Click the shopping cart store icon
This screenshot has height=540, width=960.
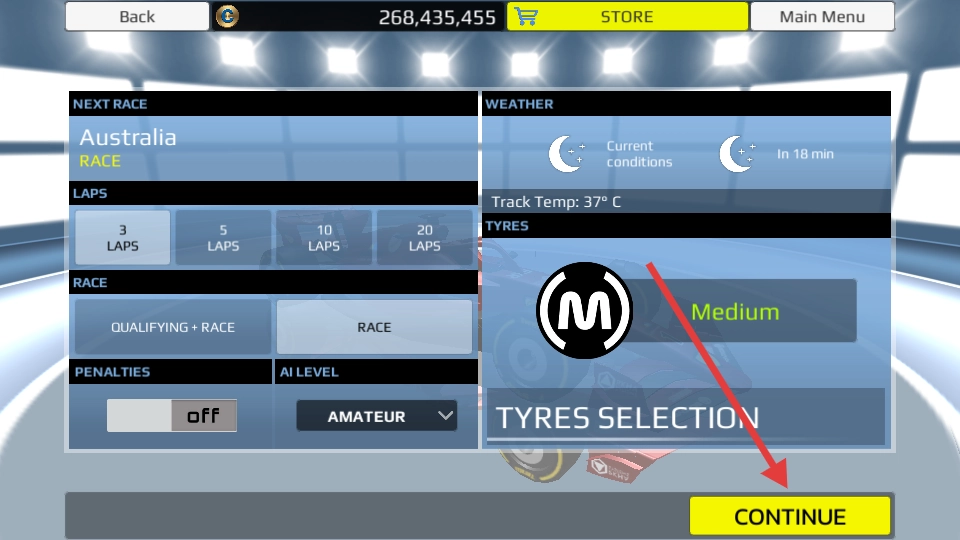click(526, 17)
